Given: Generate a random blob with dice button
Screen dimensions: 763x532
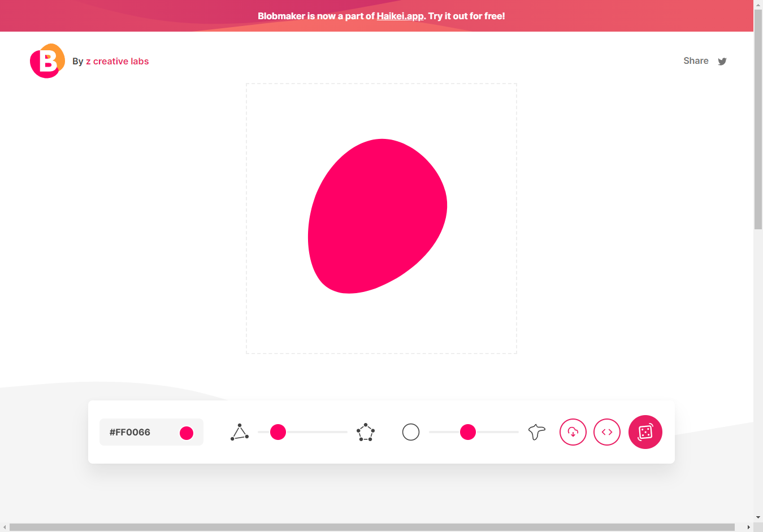Looking at the screenshot, I should (x=645, y=432).
